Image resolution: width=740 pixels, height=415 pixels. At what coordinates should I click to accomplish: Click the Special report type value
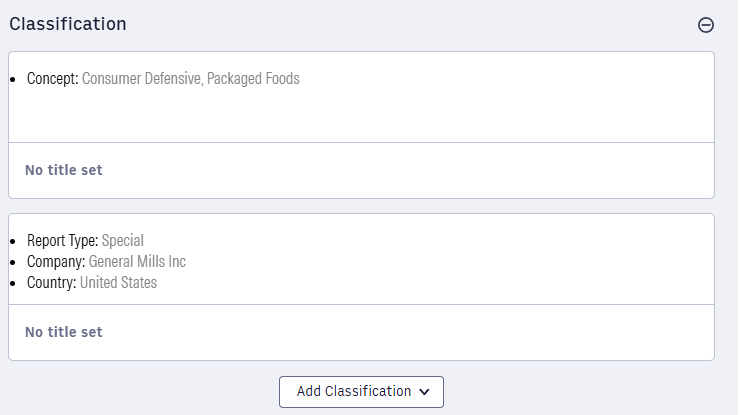pyautogui.click(x=123, y=240)
